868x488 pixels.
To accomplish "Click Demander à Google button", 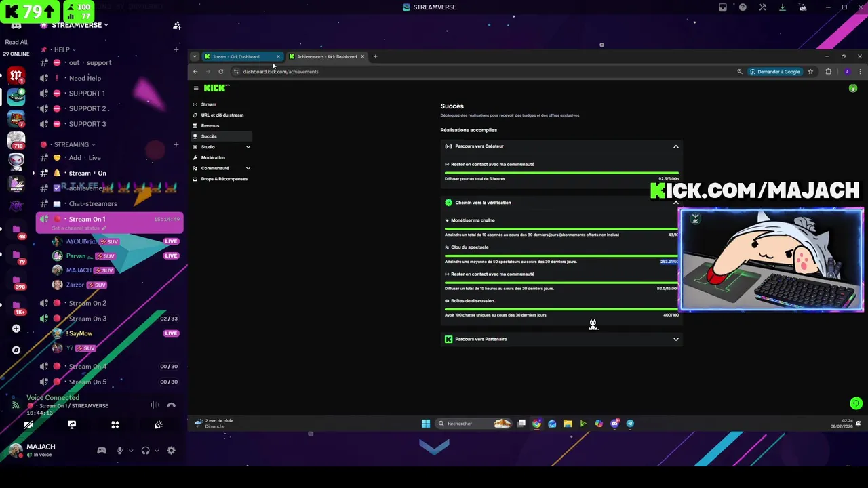I will pos(774,71).
